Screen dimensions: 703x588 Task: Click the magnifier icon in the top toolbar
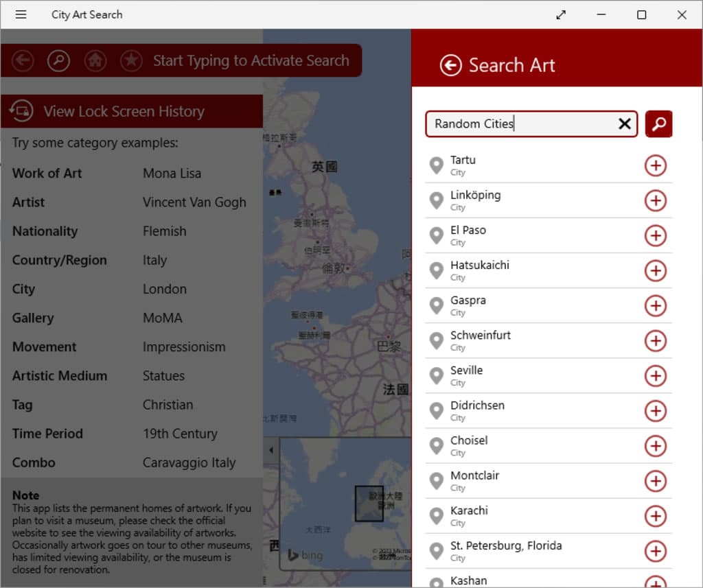pyautogui.click(x=59, y=60)
